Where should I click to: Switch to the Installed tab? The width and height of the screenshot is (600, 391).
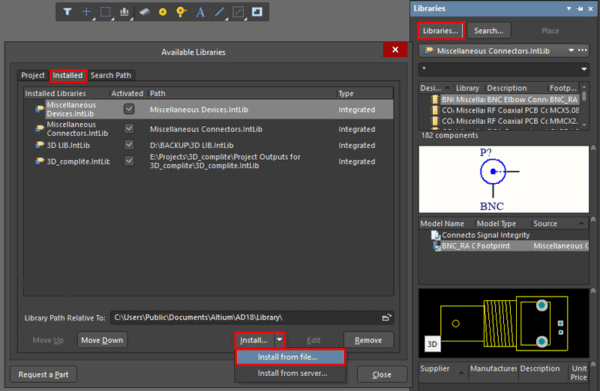point(68,75)
